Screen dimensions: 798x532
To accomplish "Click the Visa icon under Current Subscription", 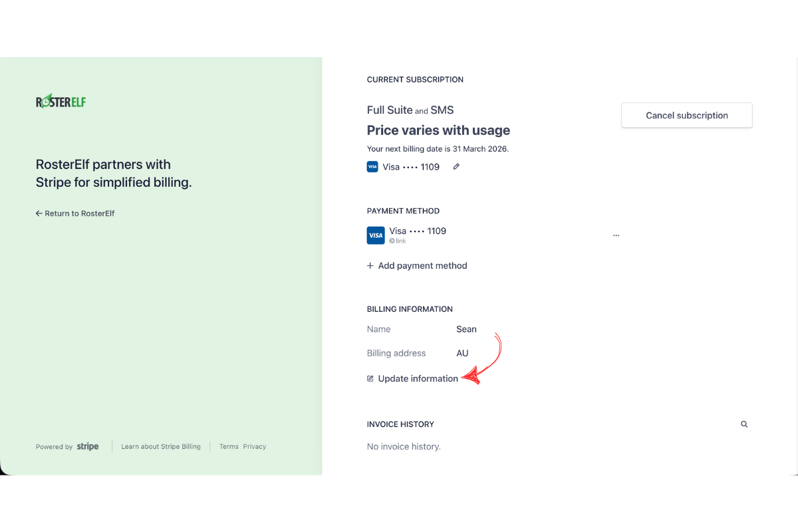I will click(372, 166).
